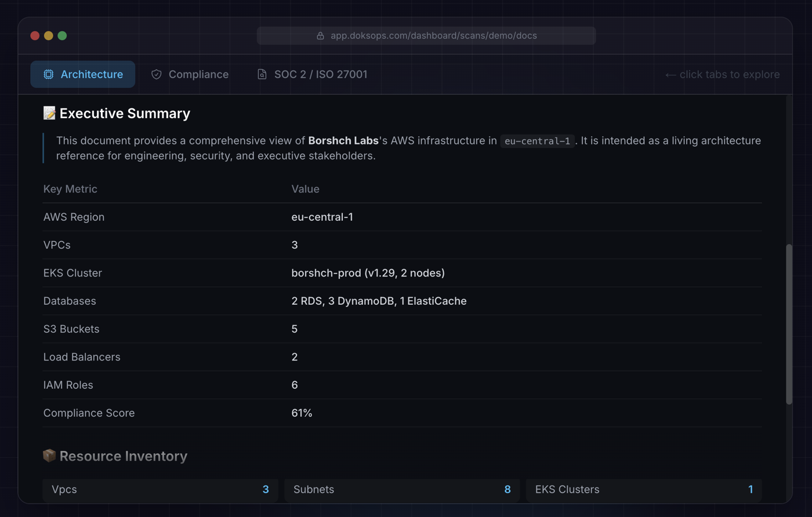Select the eu-central-1 region code chip
The width and height of the screenshot is (812, 517).
(x=536, y=140)
